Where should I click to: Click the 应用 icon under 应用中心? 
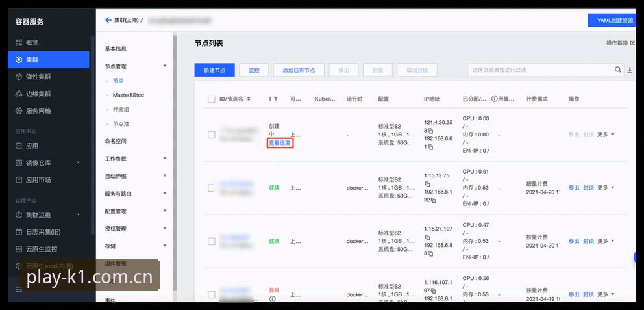click(x=18, y=146)
